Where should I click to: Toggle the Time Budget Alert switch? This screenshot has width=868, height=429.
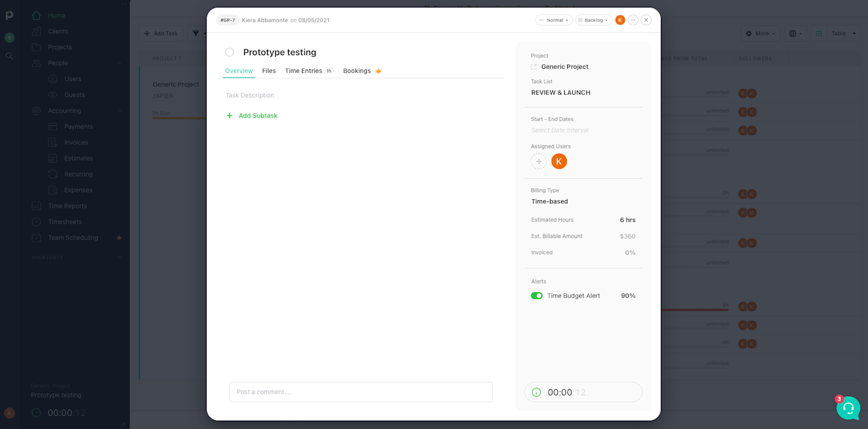[536, 296]
